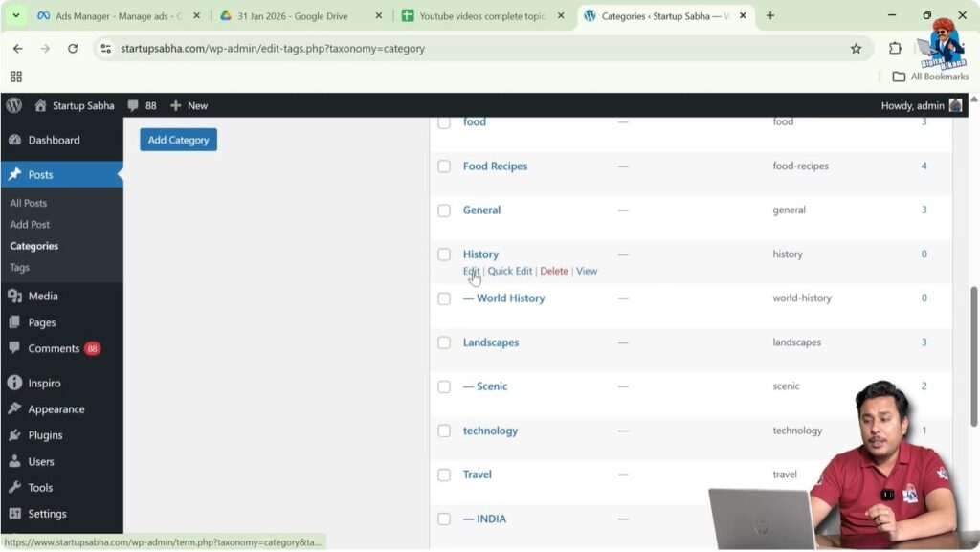
Task: View site info icon in address bar
Action: pos(105,48)
